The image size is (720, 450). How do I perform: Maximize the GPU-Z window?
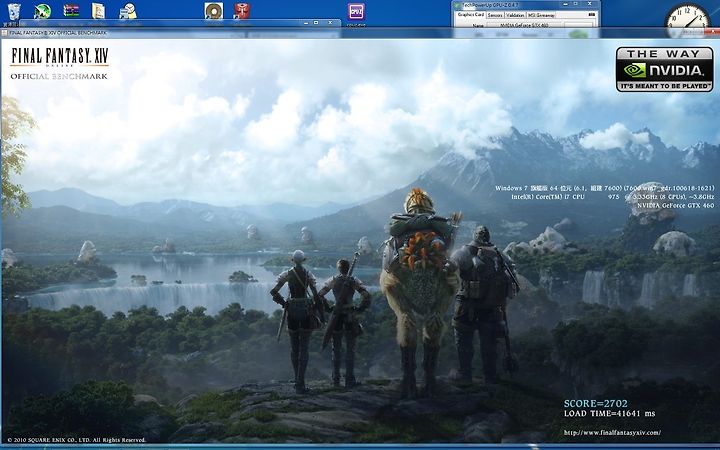click(x=576, y=4)
